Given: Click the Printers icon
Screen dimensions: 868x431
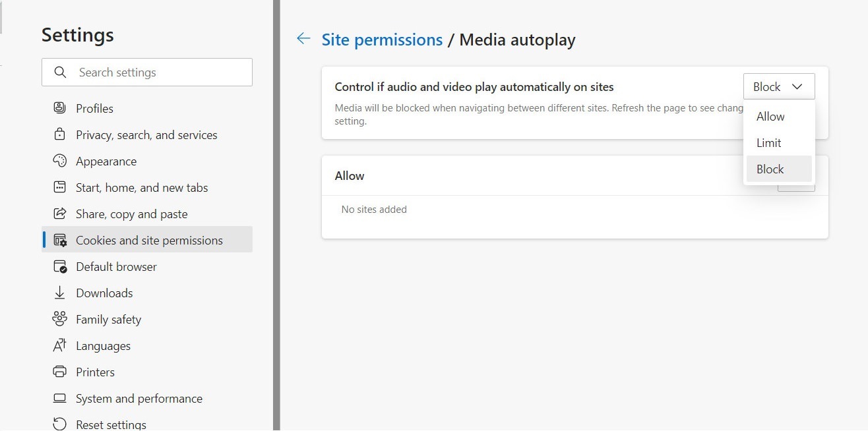Looking at the screenshot, I should 60,372.
